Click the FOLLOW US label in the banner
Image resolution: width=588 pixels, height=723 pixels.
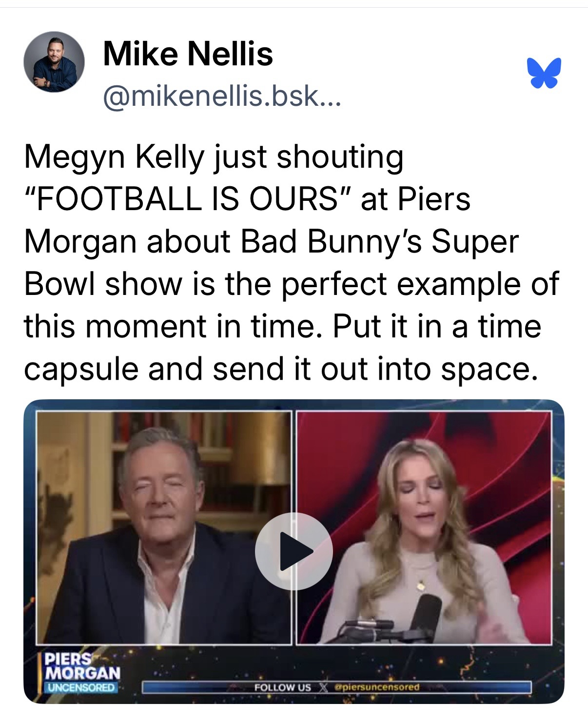282,687
